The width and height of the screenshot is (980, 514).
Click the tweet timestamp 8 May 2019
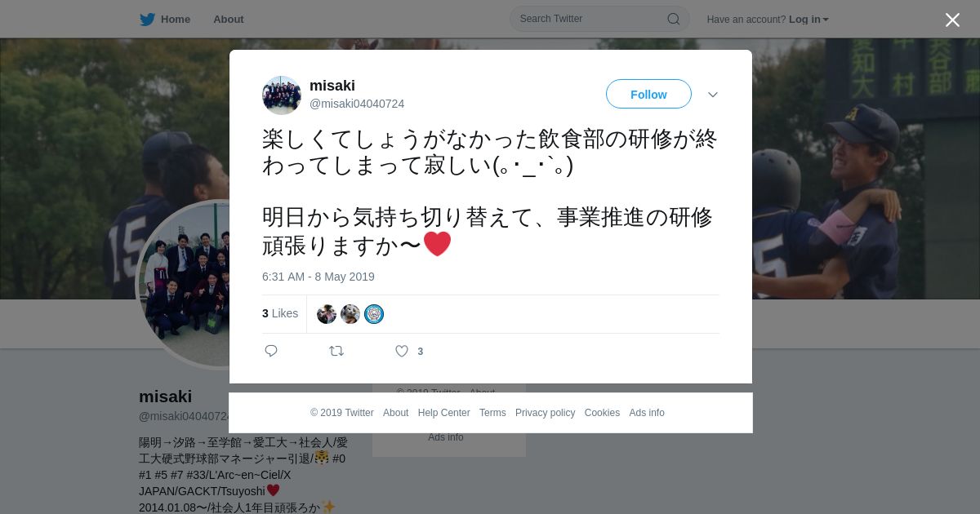tap(318, 277)
